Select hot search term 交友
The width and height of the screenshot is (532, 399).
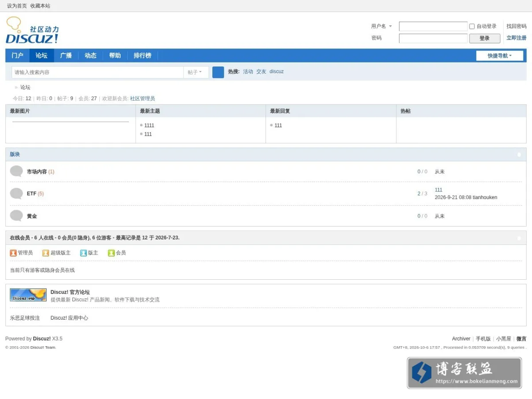pos(261,71)
